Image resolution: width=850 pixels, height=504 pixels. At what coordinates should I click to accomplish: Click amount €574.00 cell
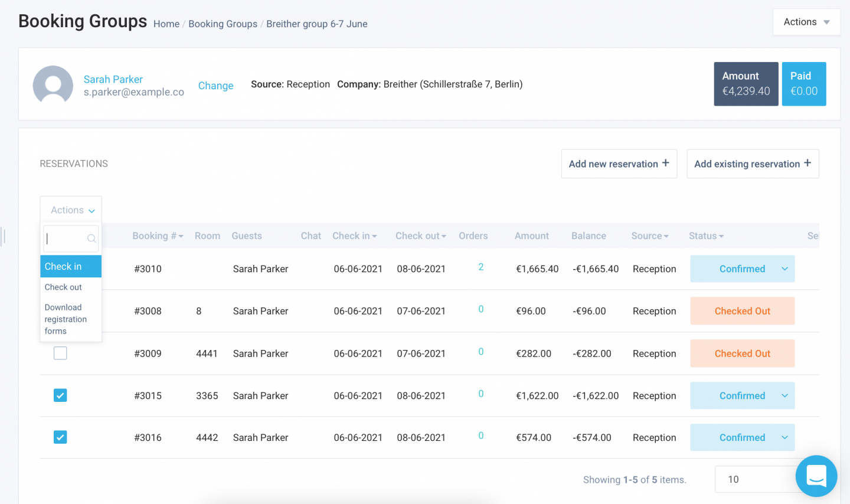[x=534, y=437]
